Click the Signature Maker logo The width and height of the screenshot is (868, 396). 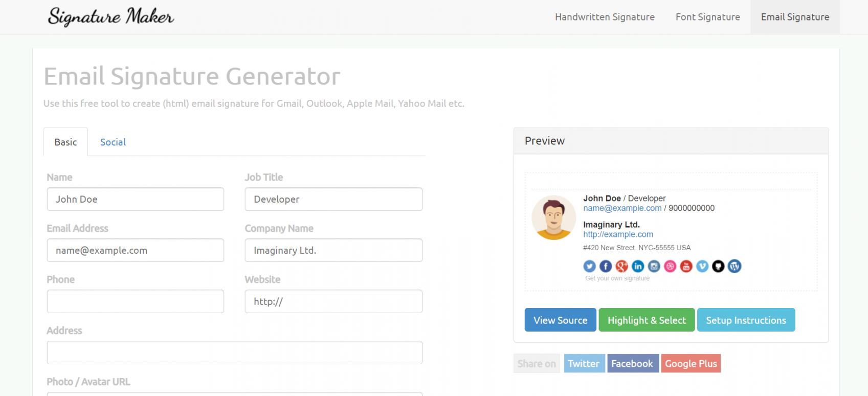coord(111,17)
